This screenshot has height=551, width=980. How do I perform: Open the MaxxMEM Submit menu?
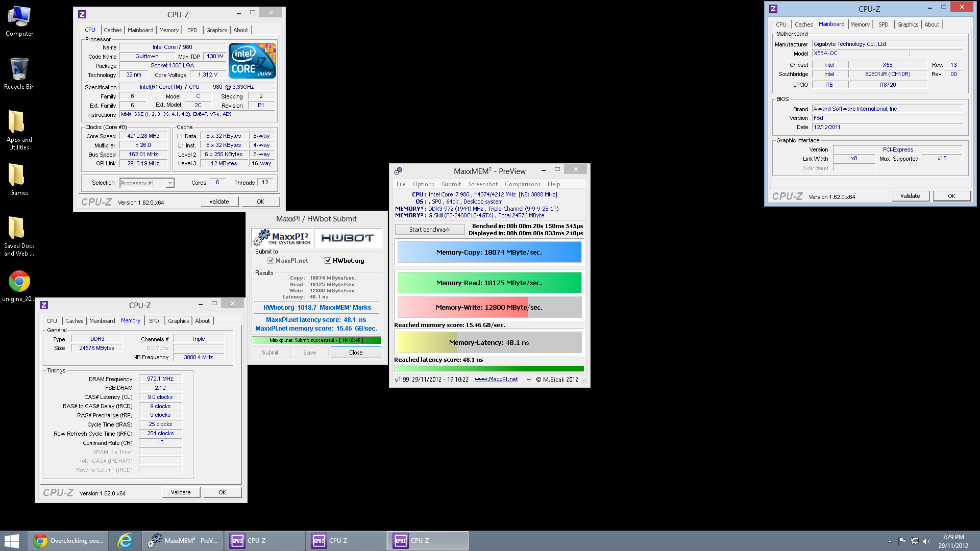coord(451,184)
